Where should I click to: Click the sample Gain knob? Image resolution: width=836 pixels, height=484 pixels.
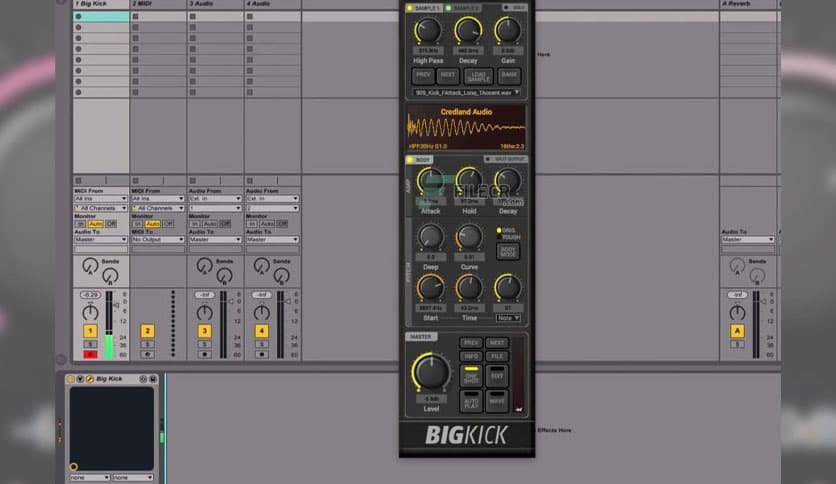[508, 31]
